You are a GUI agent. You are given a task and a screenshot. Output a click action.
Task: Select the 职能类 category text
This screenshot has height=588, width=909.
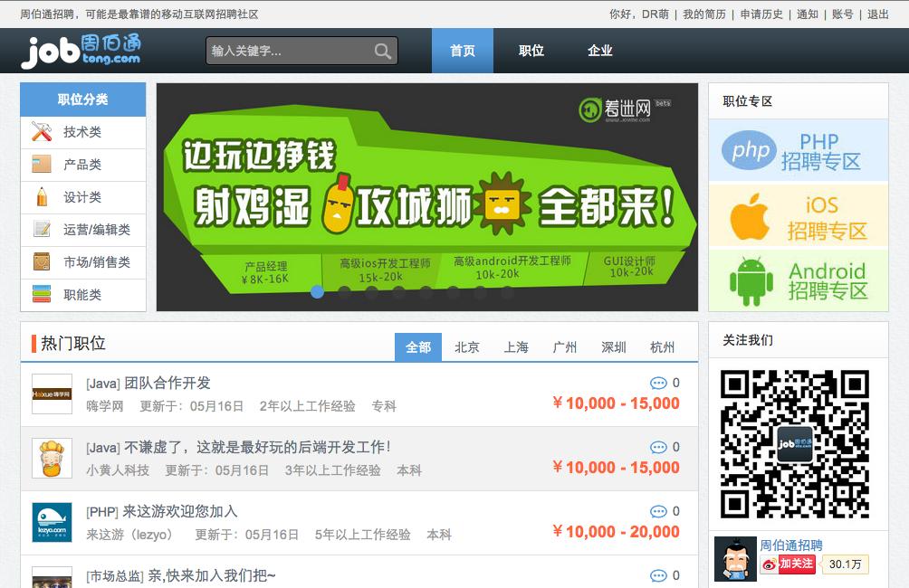(x=82, y=294)
